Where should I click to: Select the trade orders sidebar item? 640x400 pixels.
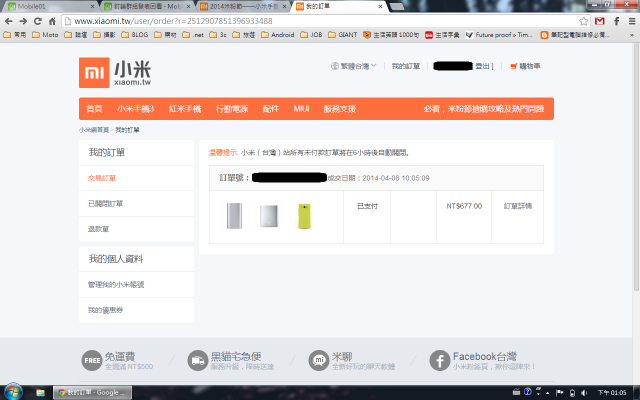[x=102, y=178]
